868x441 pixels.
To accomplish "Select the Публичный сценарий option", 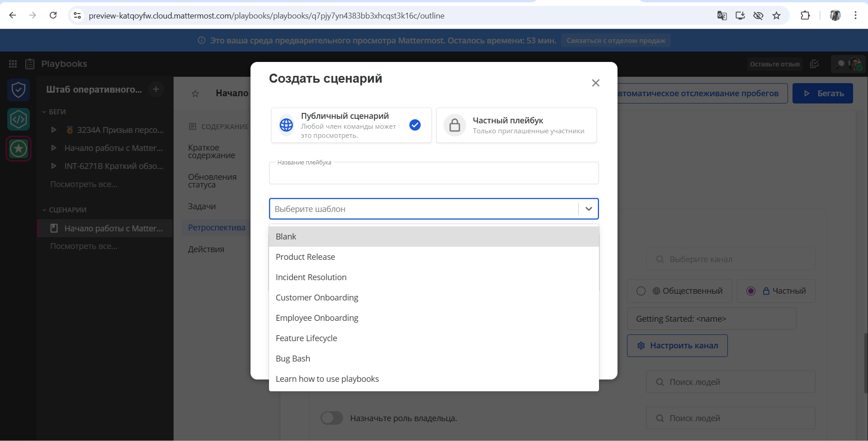I will pyautogui.click(x=351, y=125).
